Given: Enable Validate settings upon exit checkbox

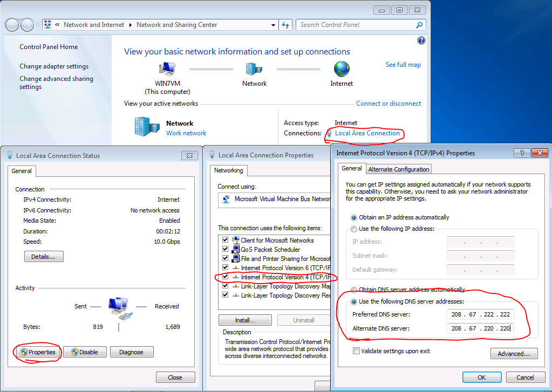Looking at the screenshot, I should pos(356,351).
